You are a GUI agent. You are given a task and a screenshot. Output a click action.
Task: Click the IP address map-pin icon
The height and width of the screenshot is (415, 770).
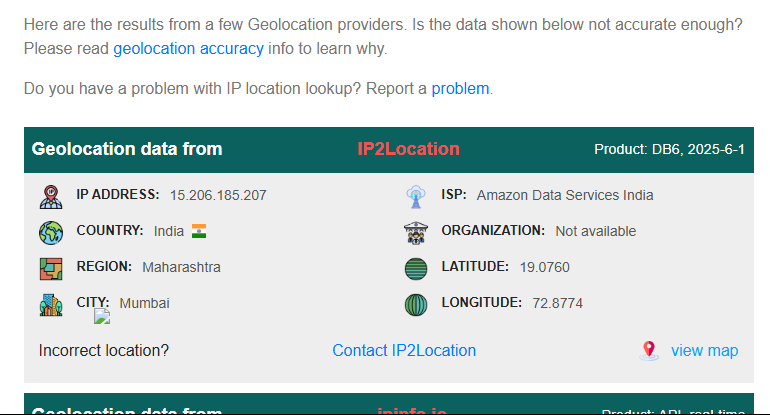coord(51,197)
